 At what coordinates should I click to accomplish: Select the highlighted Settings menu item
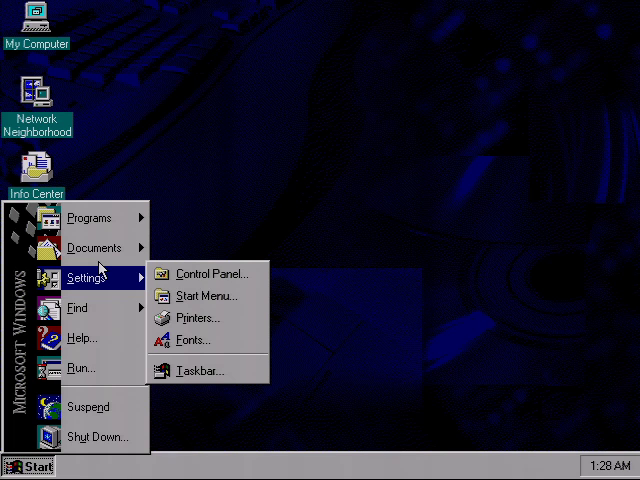pyautogui.click(x=87, y=278)
